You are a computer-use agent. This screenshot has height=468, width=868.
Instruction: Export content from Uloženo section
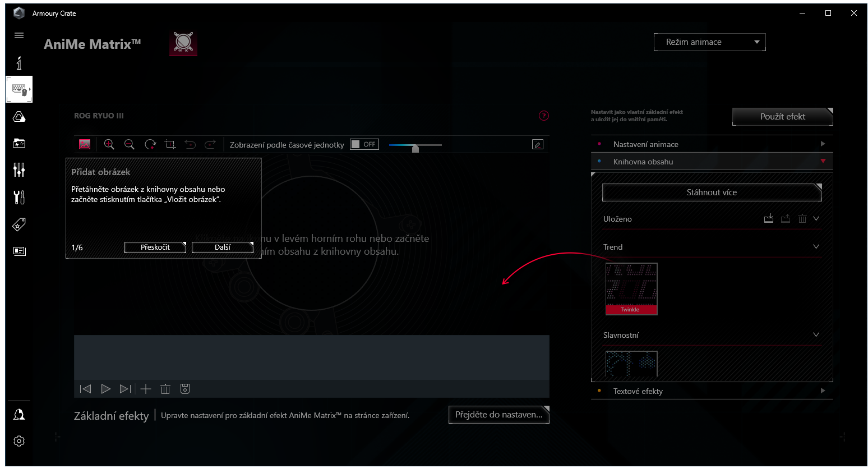(x=786, y=218)
